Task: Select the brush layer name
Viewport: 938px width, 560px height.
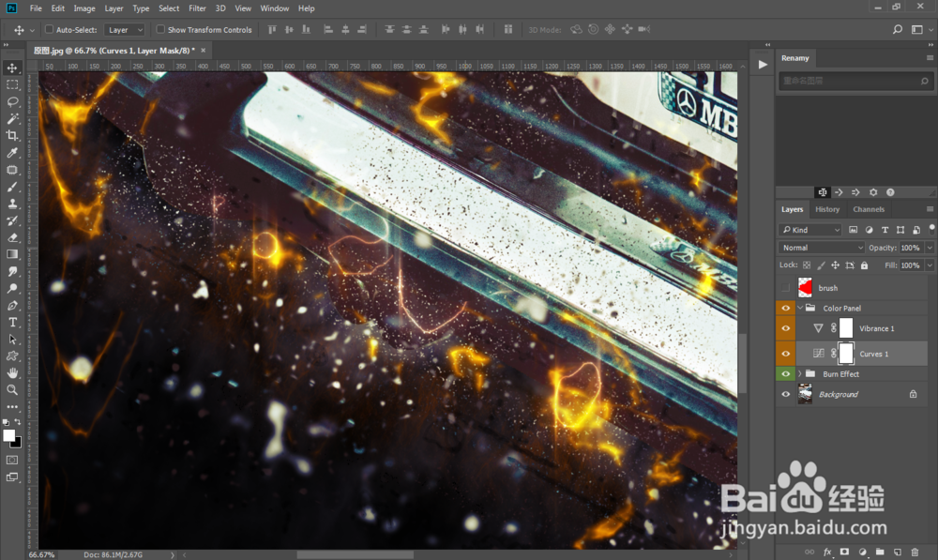Action: tap(828, 288)
